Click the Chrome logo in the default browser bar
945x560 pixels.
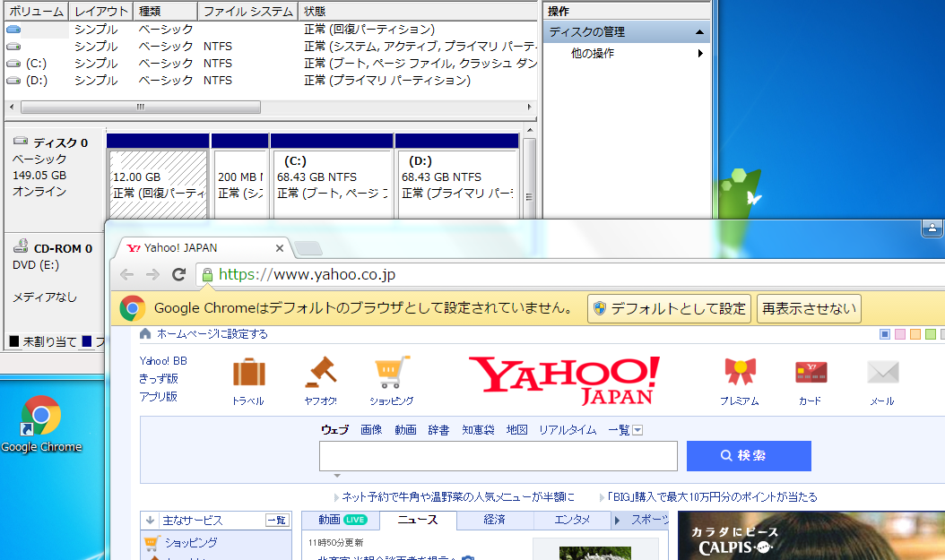pos(133,308)
